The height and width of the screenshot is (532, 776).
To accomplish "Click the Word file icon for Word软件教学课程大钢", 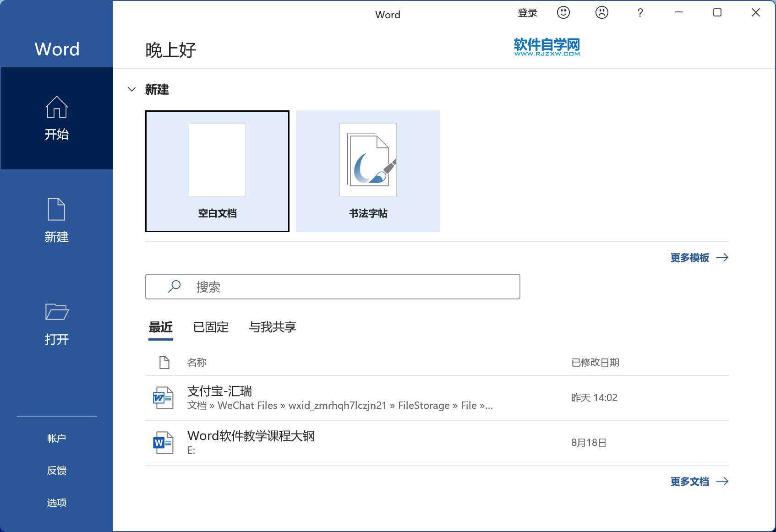I will [x=163, y=443].
